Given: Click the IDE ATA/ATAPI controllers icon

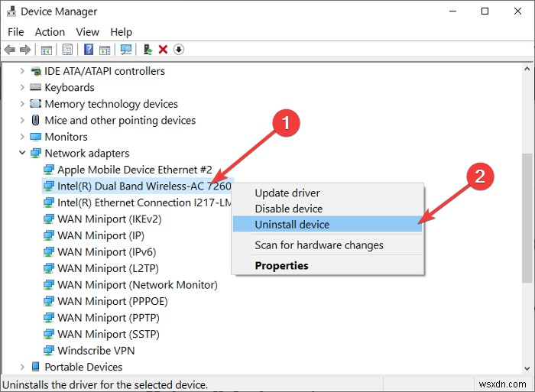Looking at the screenshot, I should 35,71.
